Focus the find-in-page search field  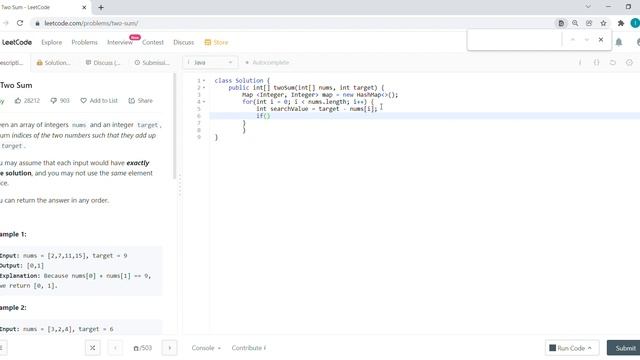[x=515, y=40]
